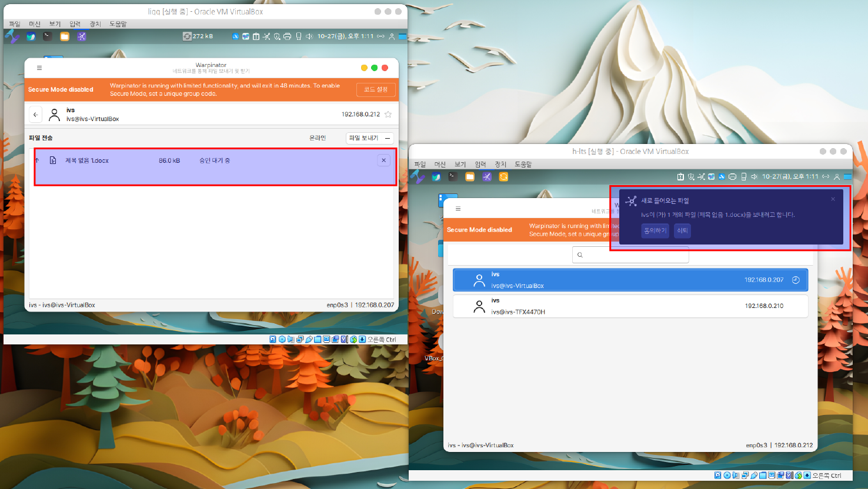Click the Warpinator taskbar icon in left VM
This screenshot has height=489, width=868.
82,36
